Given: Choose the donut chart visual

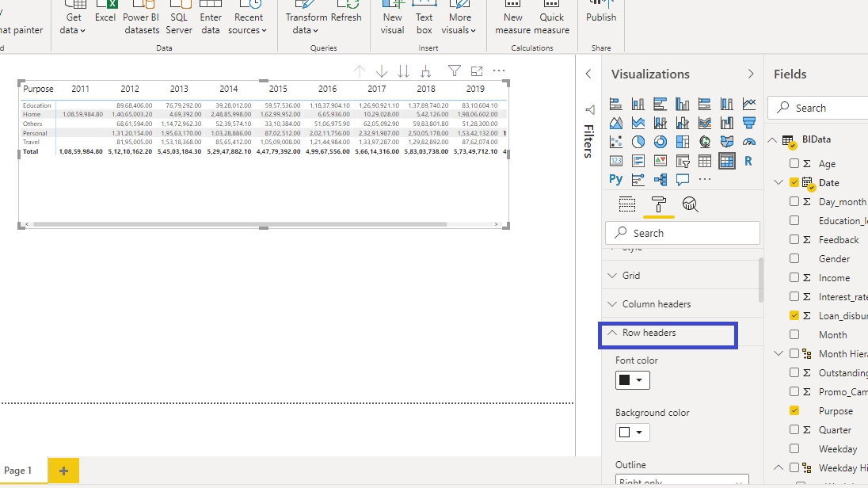Looking at the screenshot, I should 660,142.
